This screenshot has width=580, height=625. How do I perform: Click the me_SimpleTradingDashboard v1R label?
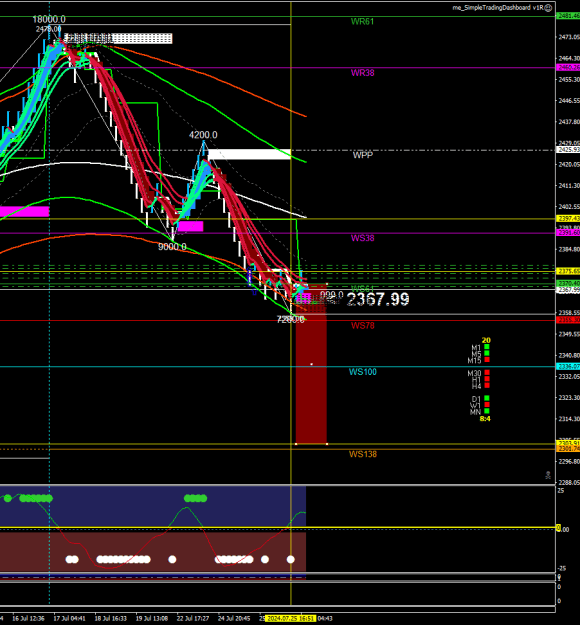pos(498,8)
